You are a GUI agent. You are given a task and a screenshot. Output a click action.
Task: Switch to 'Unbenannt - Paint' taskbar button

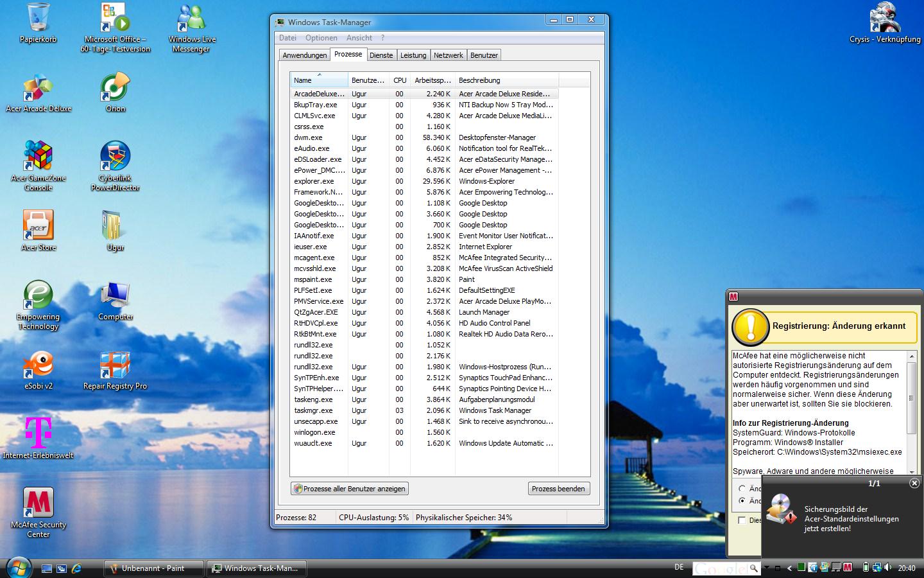point(153,568)
